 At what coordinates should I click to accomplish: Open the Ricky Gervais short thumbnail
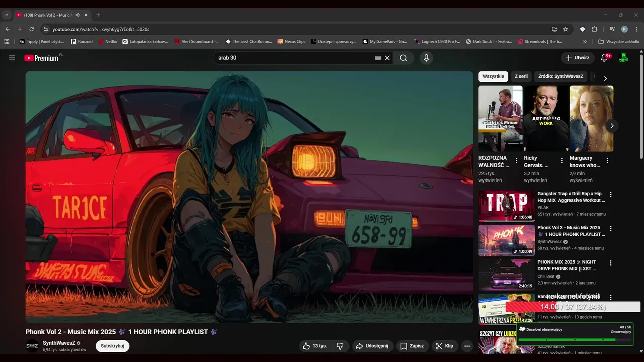(x=546, y=119)
